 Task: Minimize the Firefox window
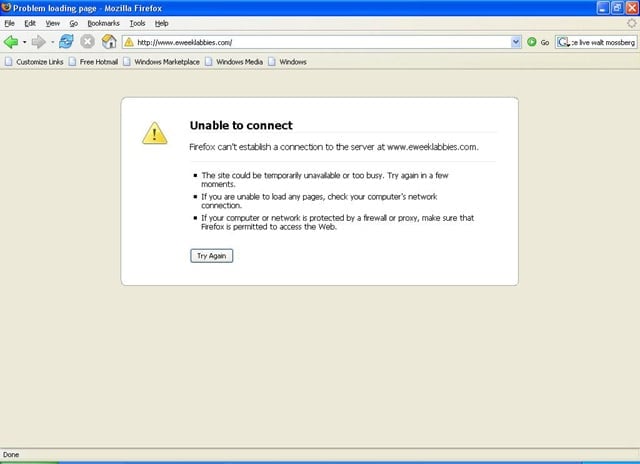tap(603, 8)
